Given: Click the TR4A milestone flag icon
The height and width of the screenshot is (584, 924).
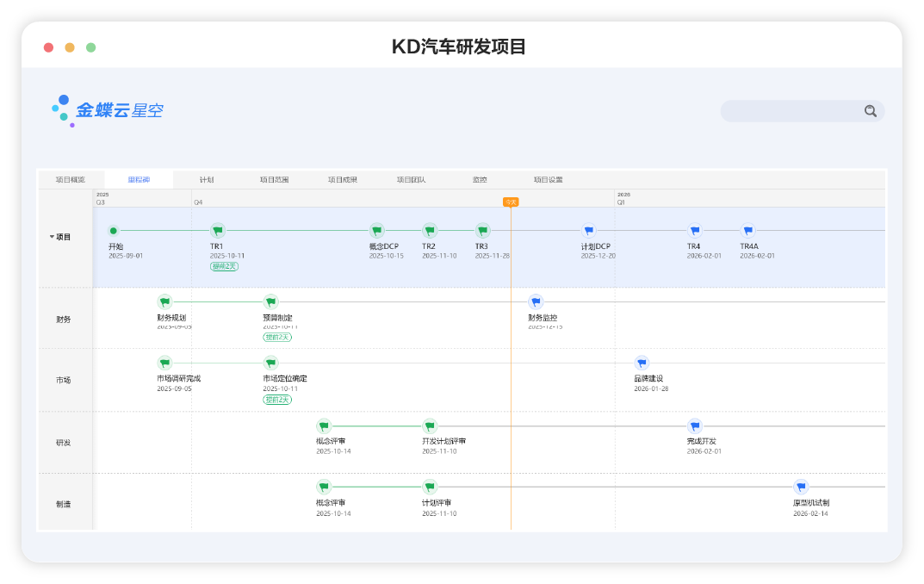Looking at the screenshot, I should [x=747, y=230].
